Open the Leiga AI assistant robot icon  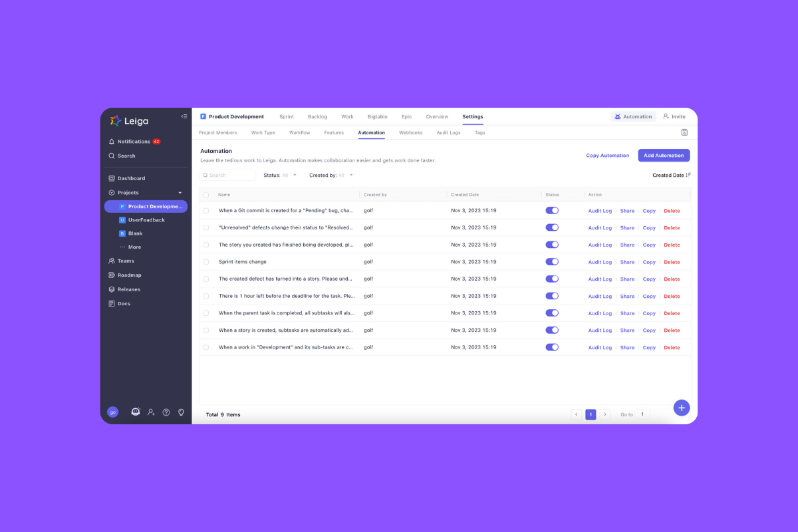[x=136, y=412]
